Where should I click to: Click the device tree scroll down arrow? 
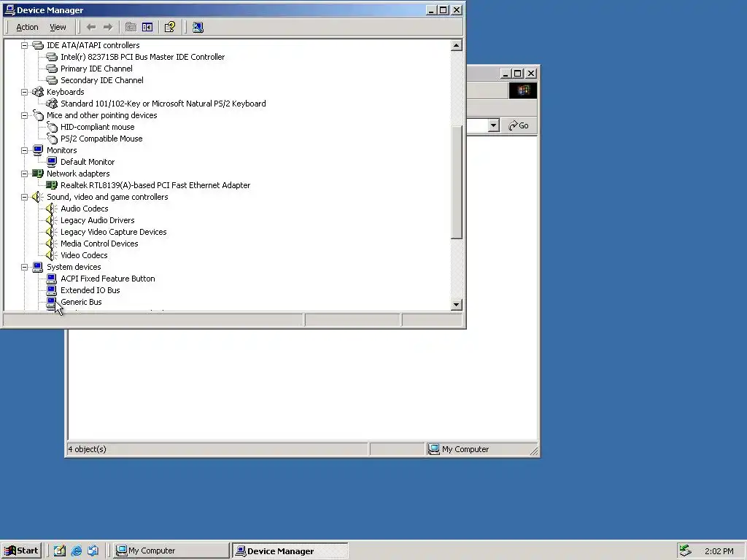tap(457, 305)
